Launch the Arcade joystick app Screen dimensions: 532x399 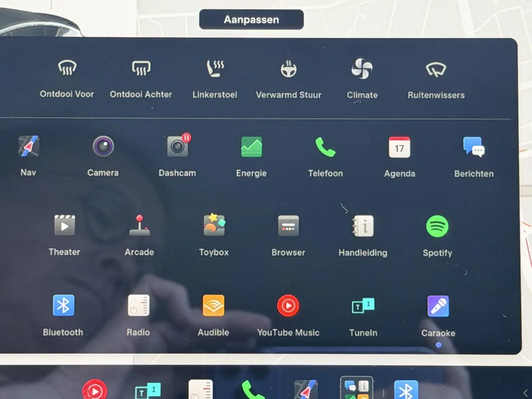[x=139, y=225]
